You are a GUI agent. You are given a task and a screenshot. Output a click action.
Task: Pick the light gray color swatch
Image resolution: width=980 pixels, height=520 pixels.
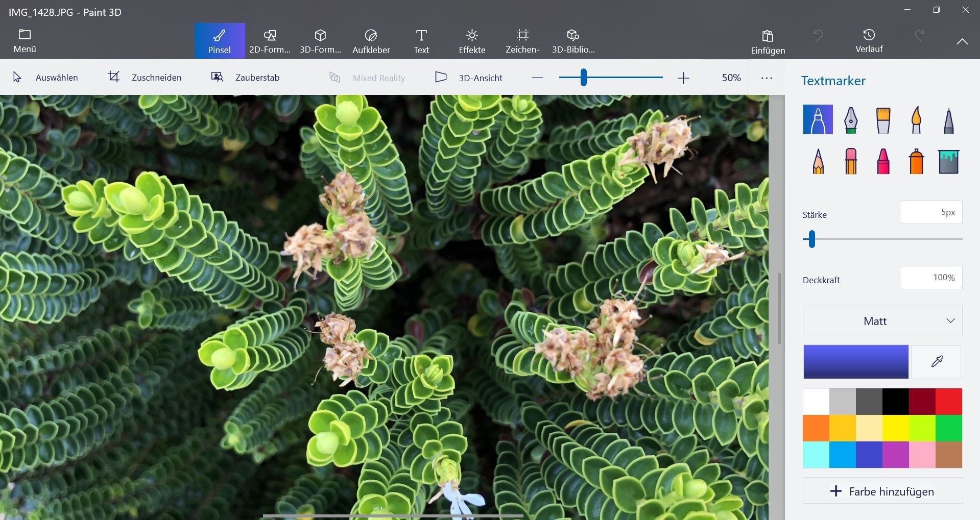[843, 402]
